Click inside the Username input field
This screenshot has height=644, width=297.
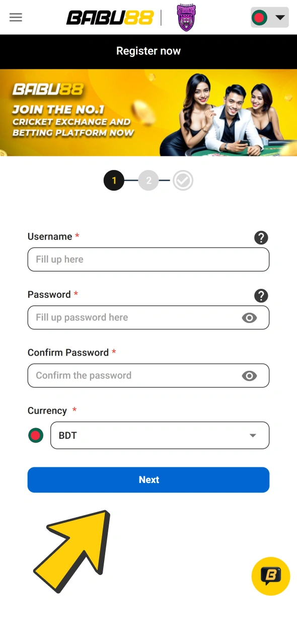coord(148,259)
